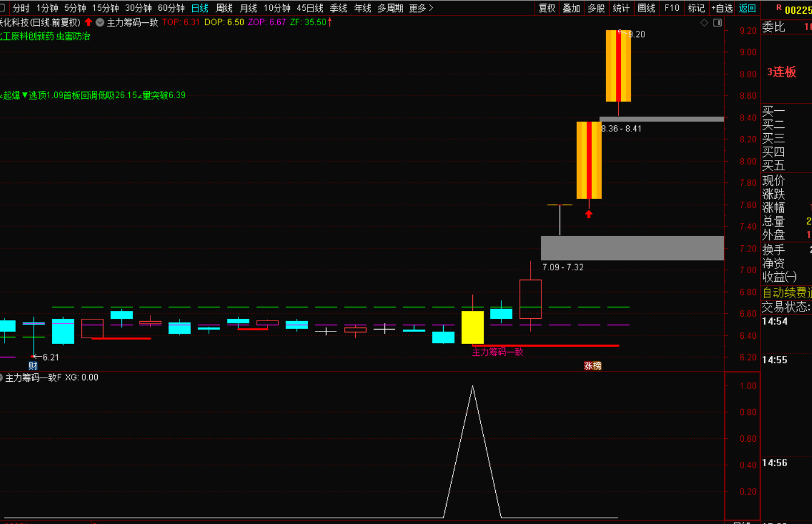Click the yellow 主力筹码一致 signal candle
The image size is (812, 524).
tap(472, 327)
